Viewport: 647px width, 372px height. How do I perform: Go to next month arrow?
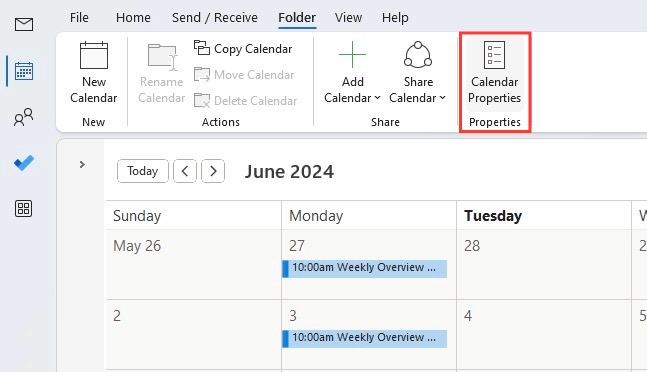click(x=213, y=171)
